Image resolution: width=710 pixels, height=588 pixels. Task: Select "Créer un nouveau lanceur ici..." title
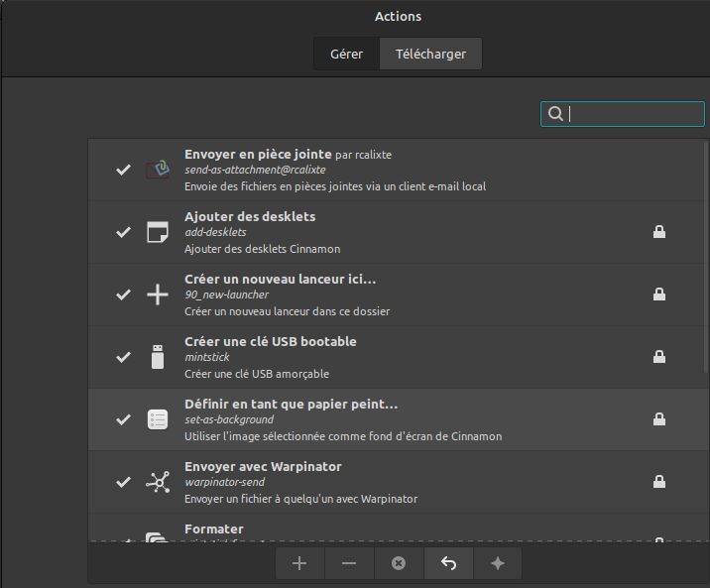coord(281,280)
